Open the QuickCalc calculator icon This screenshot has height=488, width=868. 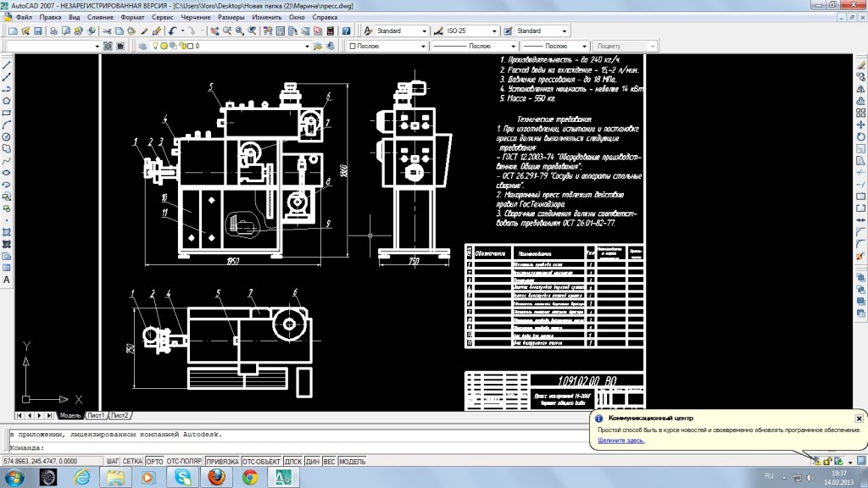(331, 31)
